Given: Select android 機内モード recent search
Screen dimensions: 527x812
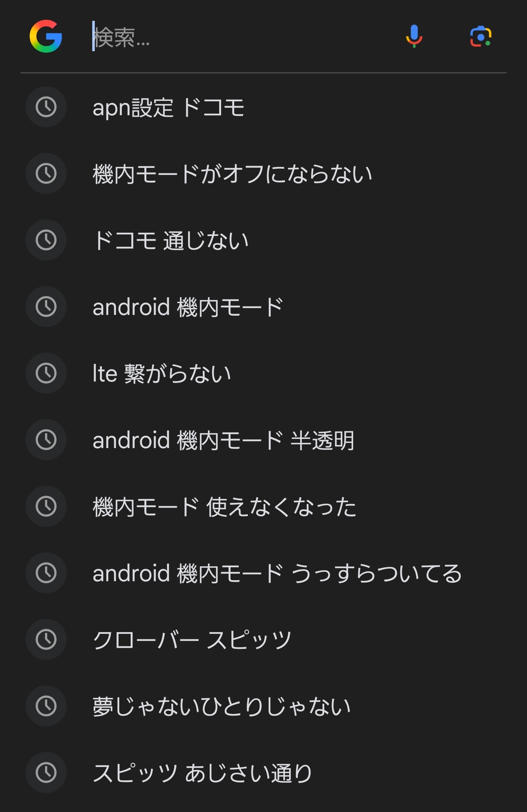Looking at the screenshot, I should pos(188,307).
